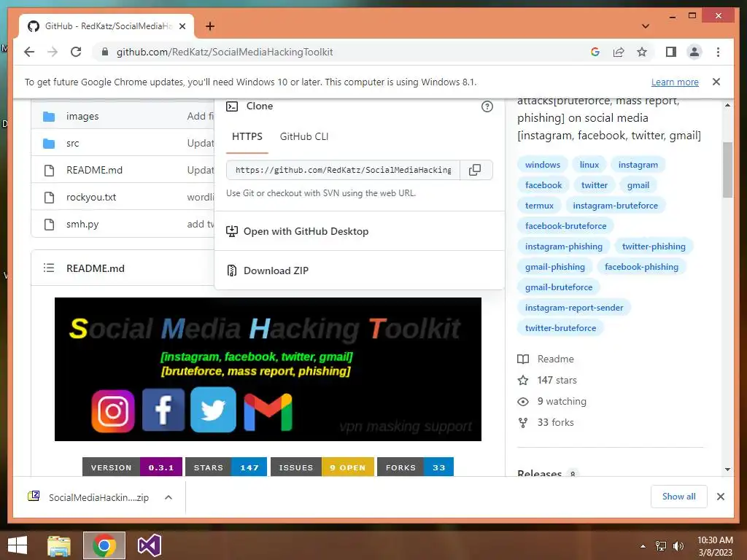Click the page vertical scrollbar thumb
Screen dimensions: 747x560
(x=727, y=169)
